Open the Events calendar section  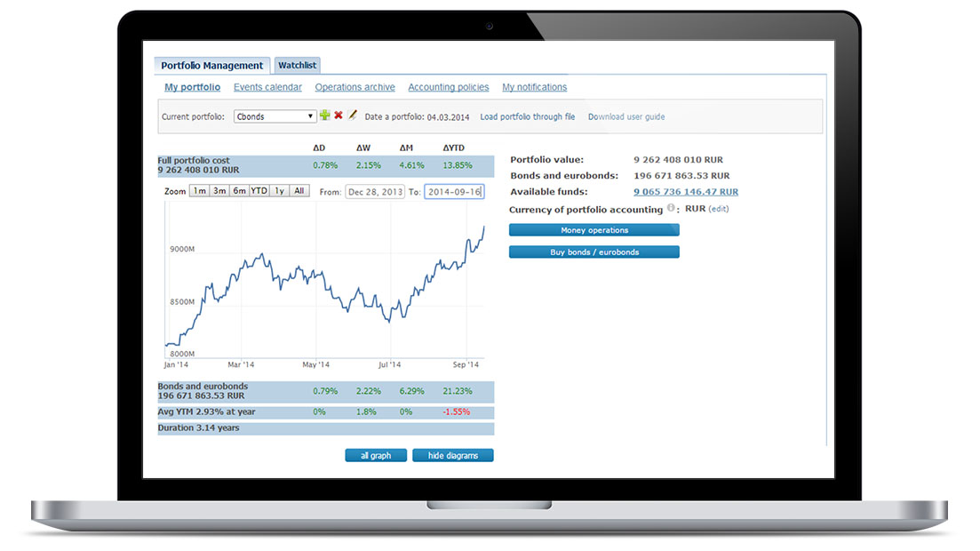click(267, 87)
